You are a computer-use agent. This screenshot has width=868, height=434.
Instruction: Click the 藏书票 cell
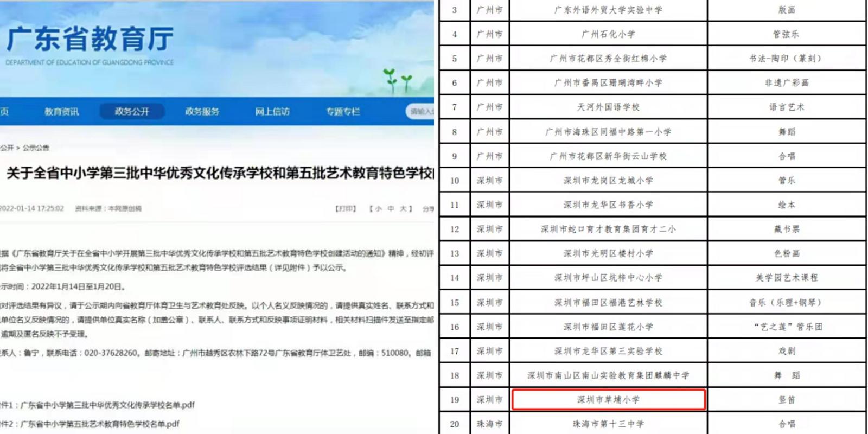[787, 229]
